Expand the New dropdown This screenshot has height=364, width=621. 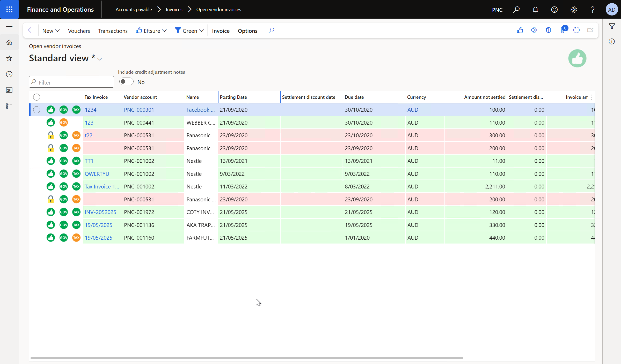pyautogui.click(x=50, y=31)
